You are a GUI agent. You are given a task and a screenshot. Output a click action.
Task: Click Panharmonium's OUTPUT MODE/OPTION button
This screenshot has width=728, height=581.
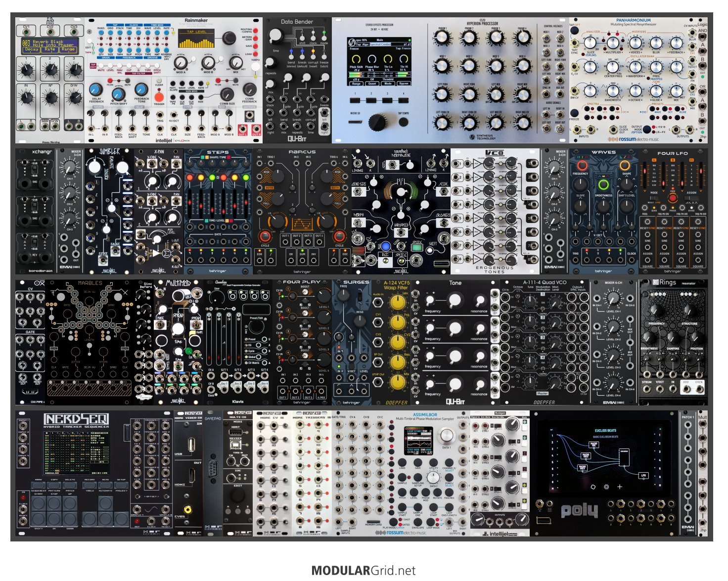[x=646, y=130]
